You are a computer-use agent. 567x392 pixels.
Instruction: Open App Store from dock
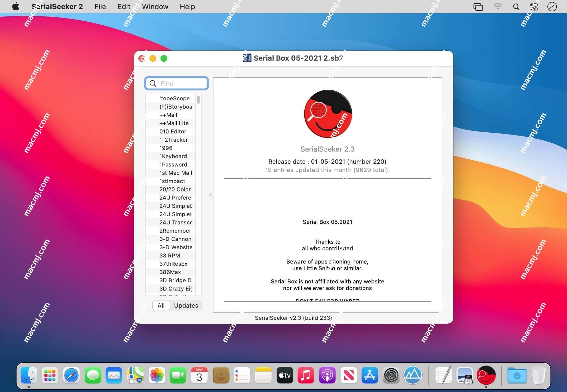369,374
